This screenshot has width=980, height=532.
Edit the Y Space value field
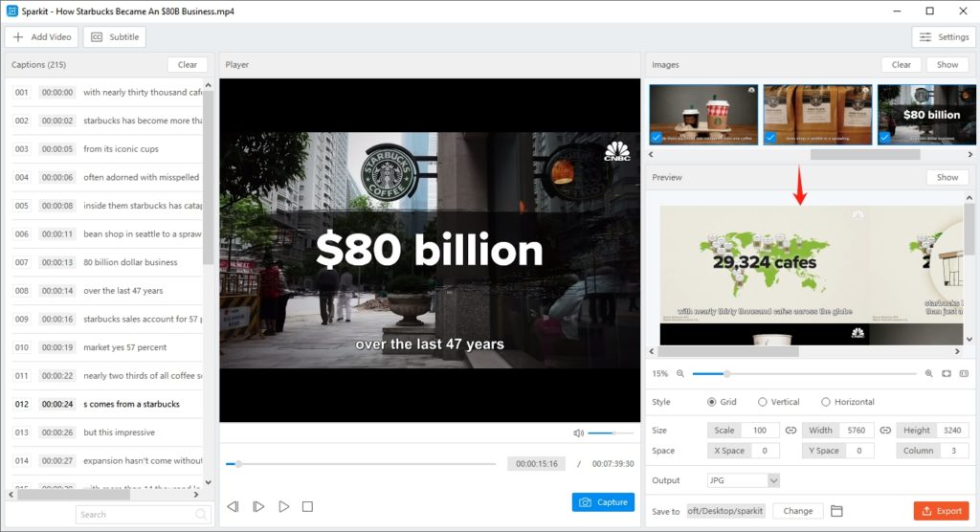[859, 450]
